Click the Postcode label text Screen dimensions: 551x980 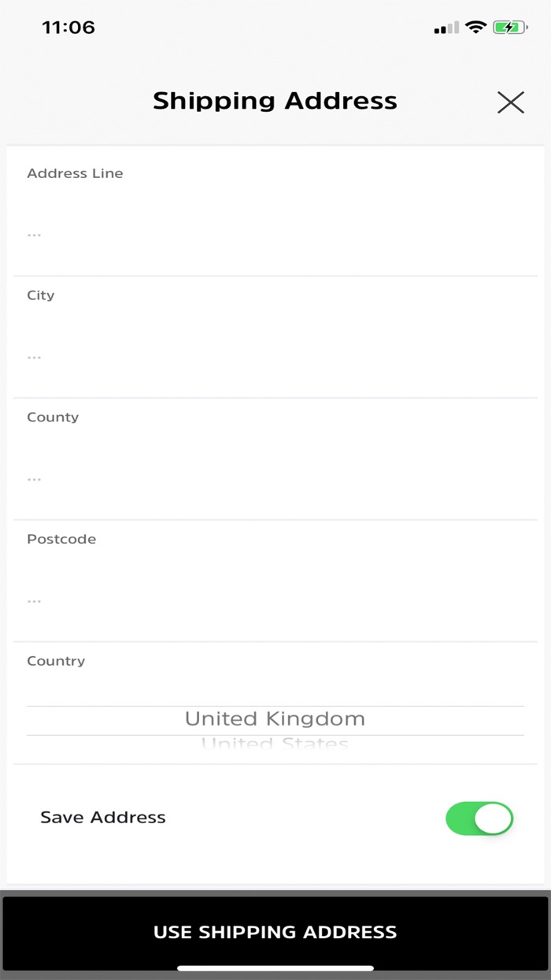61,540
